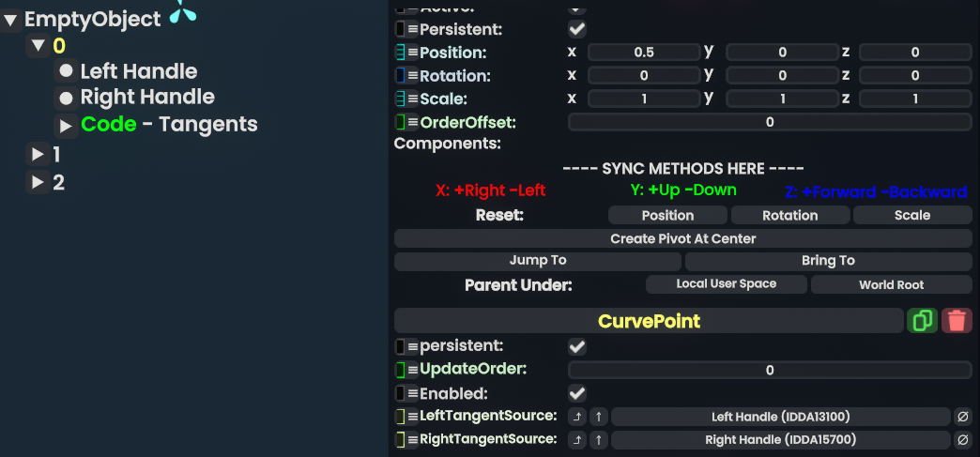Screen dimensions: 980x457
Task: Uncheck the slot Persistent checkbox
Action: click(x=577, y=29)
